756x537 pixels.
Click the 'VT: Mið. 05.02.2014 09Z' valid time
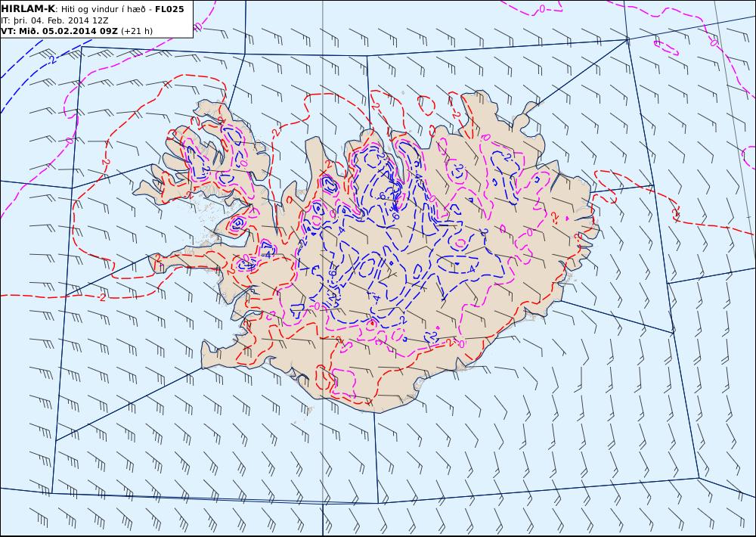coord(59,31)
